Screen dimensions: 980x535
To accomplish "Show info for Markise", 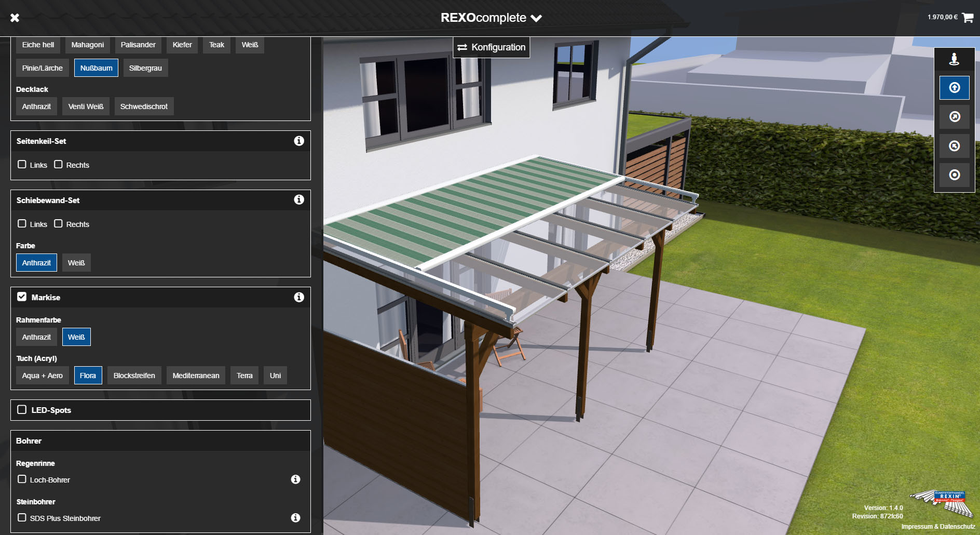I will click(299, 297).
